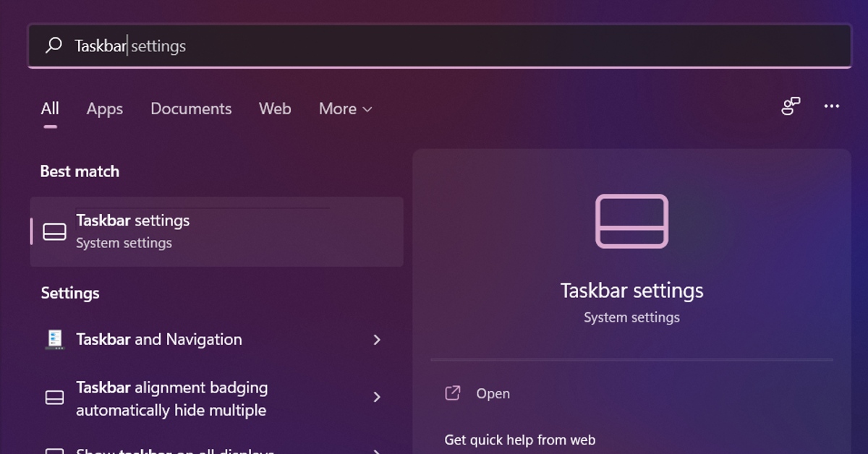Click the Show taskbar on all displays icon
Image resolution: width=868 pixels, height=454 pixels.
pyautogui.click(x=54, y=450)
